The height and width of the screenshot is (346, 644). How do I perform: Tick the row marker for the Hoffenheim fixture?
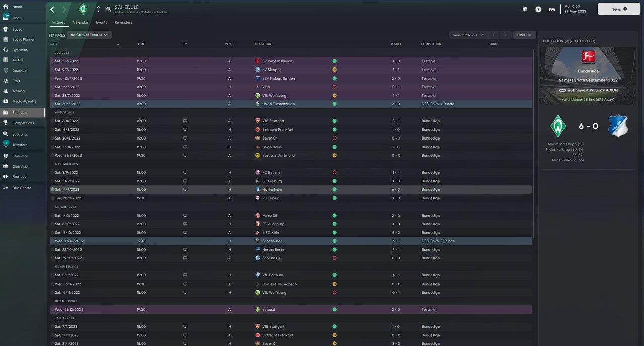(x=52, y=189)
